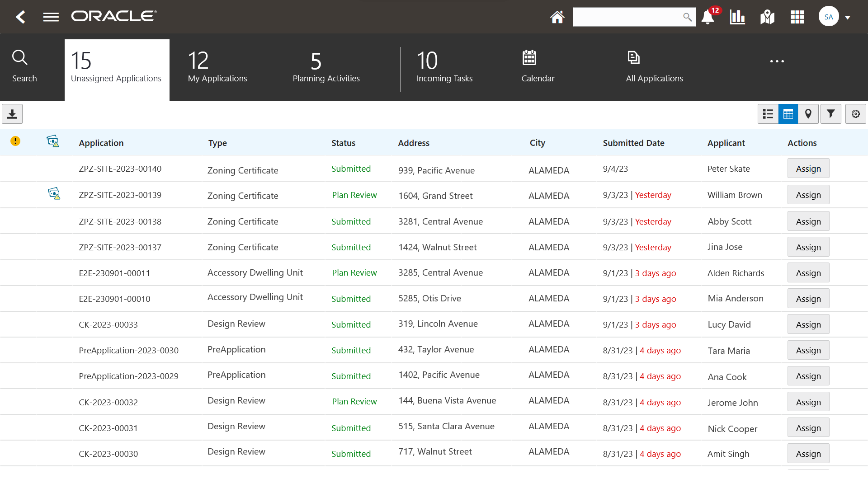The width and height of the screenshot is (868, 488).
Task: Open the map icon in header
Action: pyautogui.click(x=767, y=17)
